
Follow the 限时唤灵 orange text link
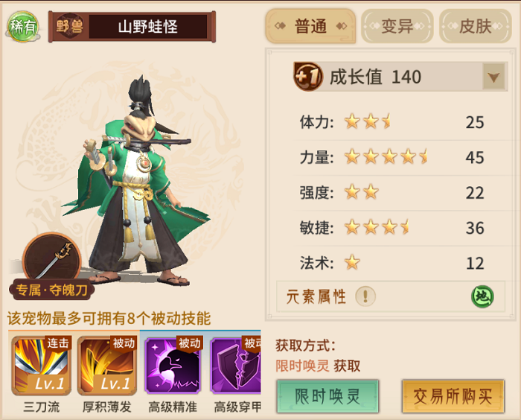pos(302,366)
